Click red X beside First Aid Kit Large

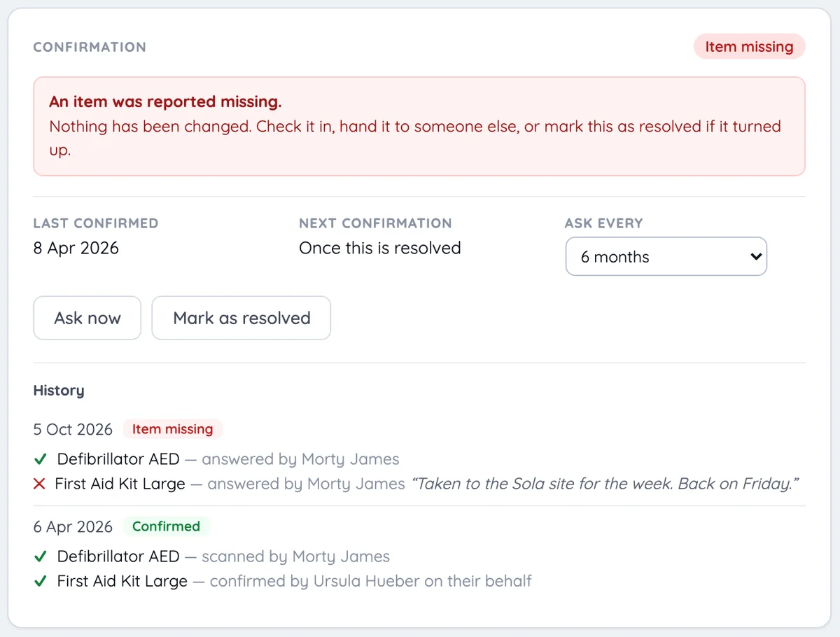point(40,484)
